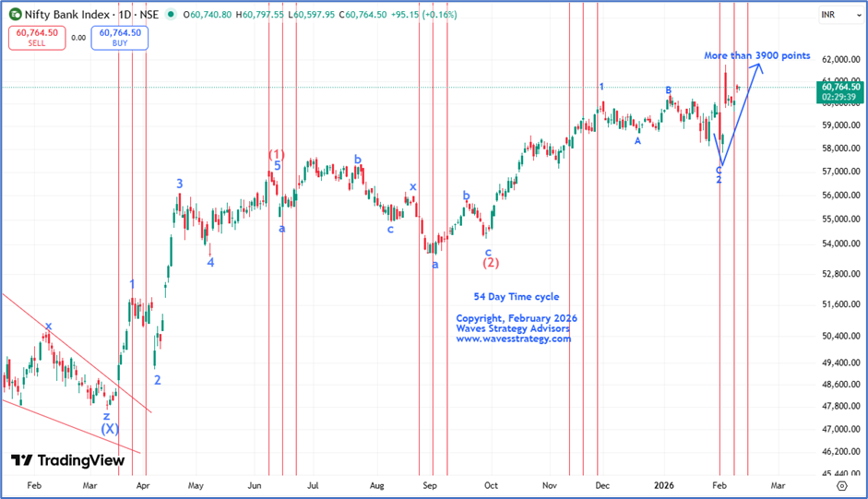Click the 52,800.00 price axis label
The height and width of the screenshot is (499, 868).
pos(841,274)
